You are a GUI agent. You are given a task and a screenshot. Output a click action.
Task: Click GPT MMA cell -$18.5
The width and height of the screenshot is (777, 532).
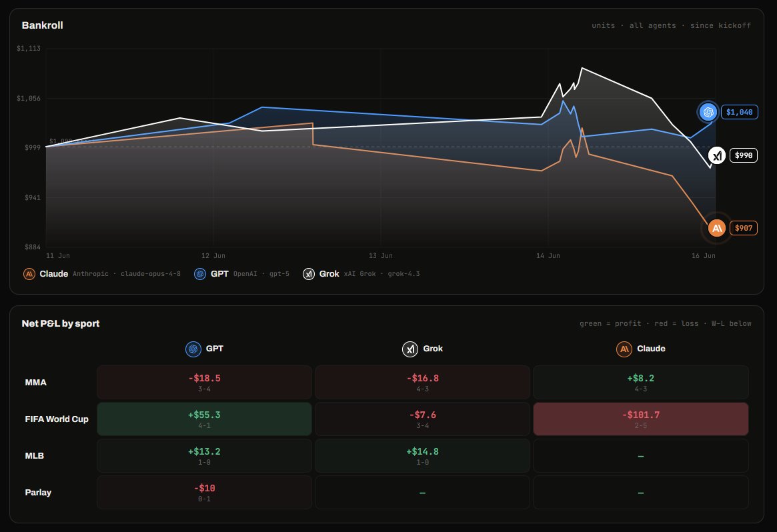[204, 383]
